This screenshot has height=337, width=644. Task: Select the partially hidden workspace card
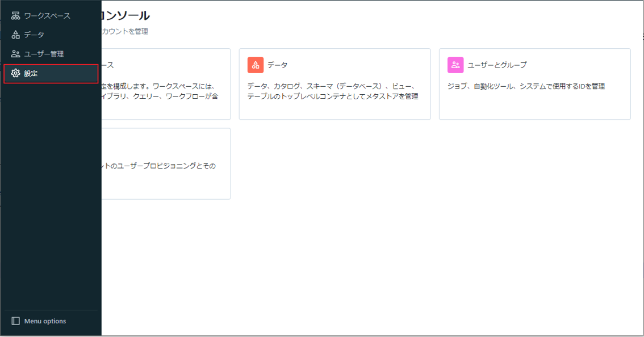pos(166,84)
